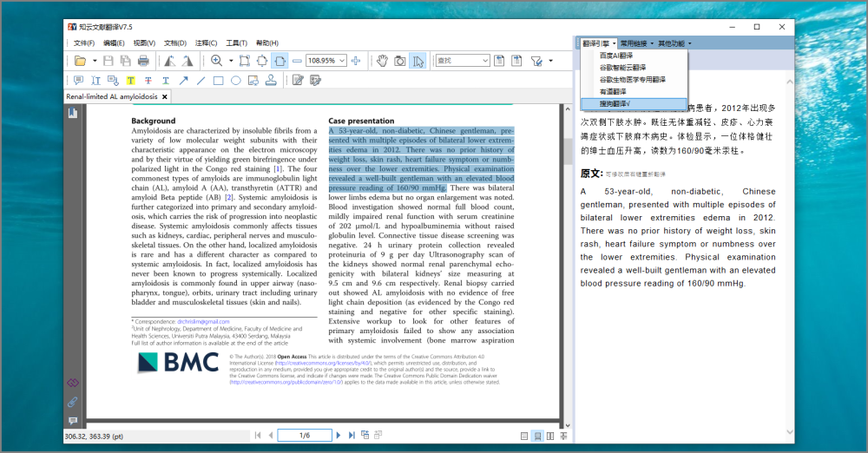The height and width of the screenshot is (453, 868).
Task: Switch to 百度AI翻译 translation engine
Action: pos(617,56)
